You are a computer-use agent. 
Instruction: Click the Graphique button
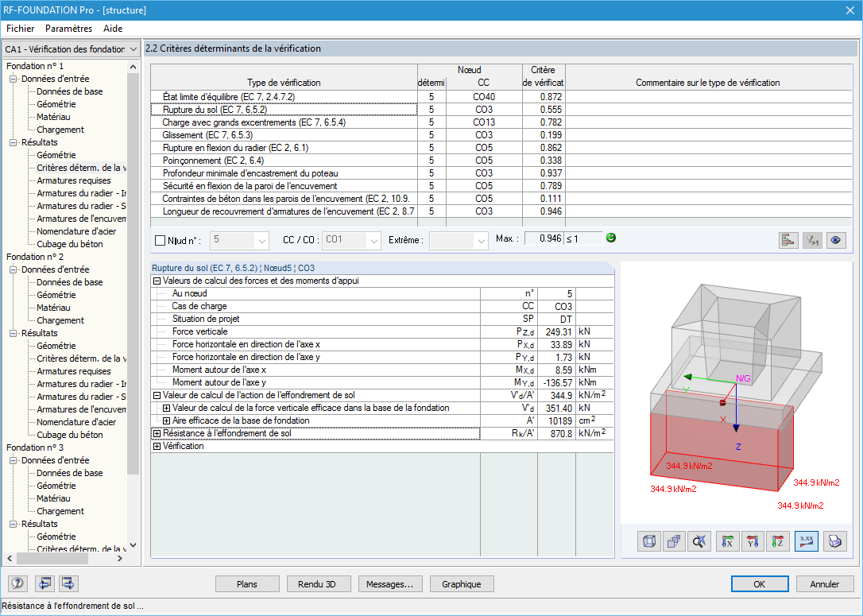[x=461, y=584]
